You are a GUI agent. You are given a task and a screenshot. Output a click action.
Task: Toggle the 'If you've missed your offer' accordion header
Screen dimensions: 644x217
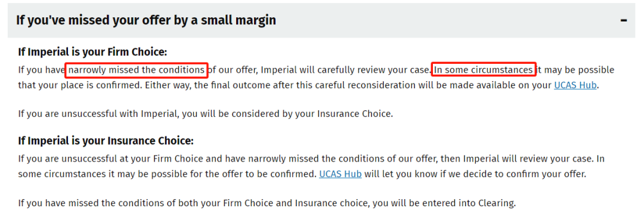[x=321, y=20]
